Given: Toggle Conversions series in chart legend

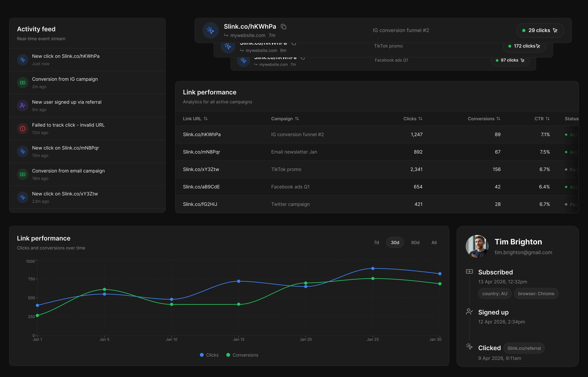Looking at the screenshot, I should [x=242, y=355].
